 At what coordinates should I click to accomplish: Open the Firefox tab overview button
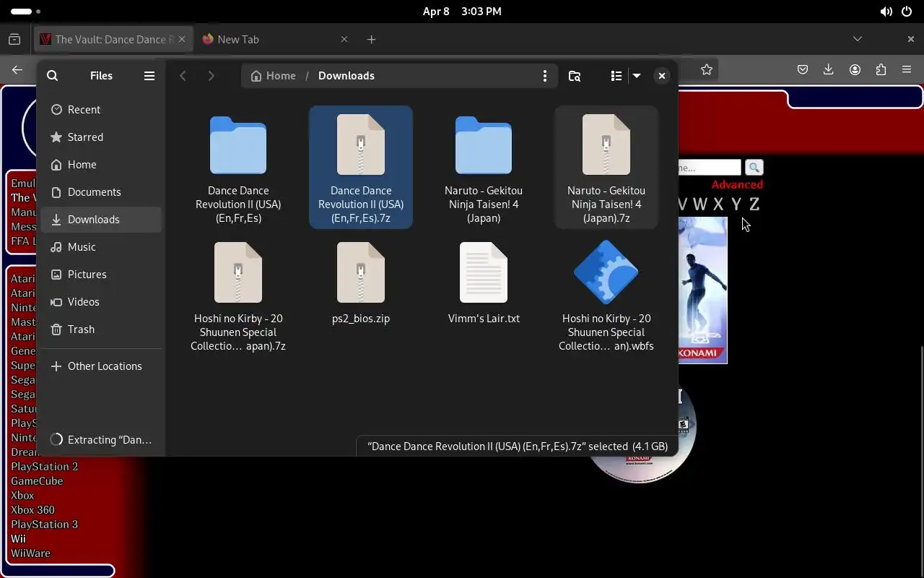14,40
